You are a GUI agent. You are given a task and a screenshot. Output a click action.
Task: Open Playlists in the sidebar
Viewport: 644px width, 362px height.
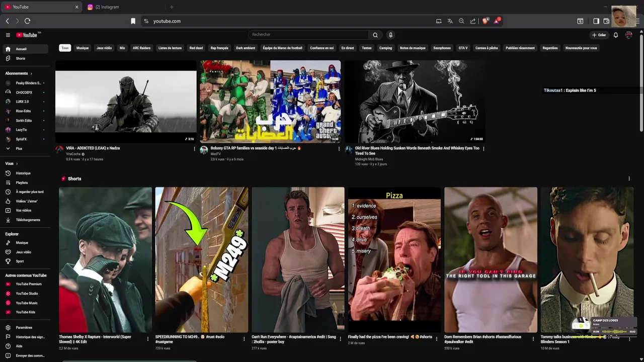[x=27, y=183]
